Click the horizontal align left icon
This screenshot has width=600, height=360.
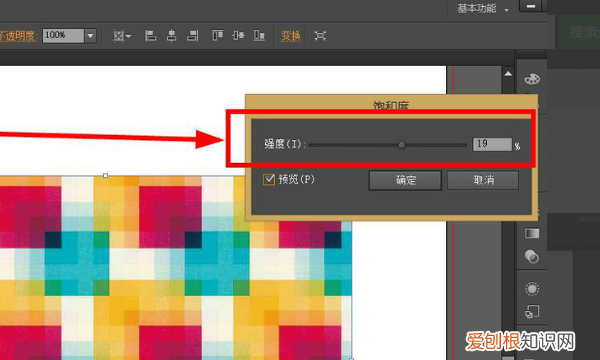150,36
